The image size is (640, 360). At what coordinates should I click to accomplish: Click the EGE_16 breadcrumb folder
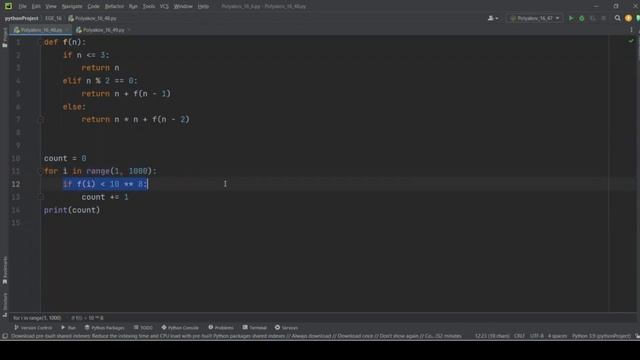[53, 18]
